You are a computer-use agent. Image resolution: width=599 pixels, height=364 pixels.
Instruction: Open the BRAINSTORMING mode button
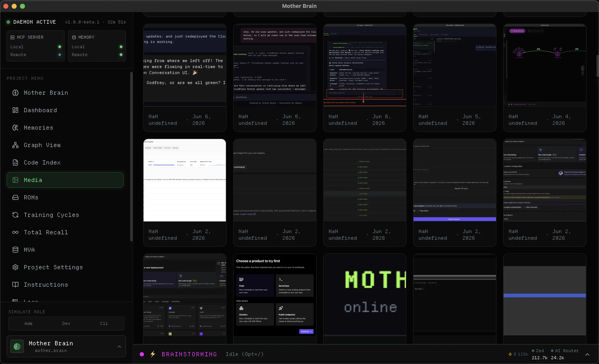point(189,354)
